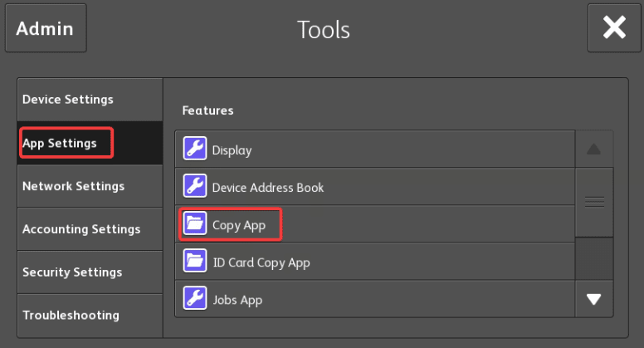Select the App Settings tab
This screenshot has width=644, height=348.
60,143
